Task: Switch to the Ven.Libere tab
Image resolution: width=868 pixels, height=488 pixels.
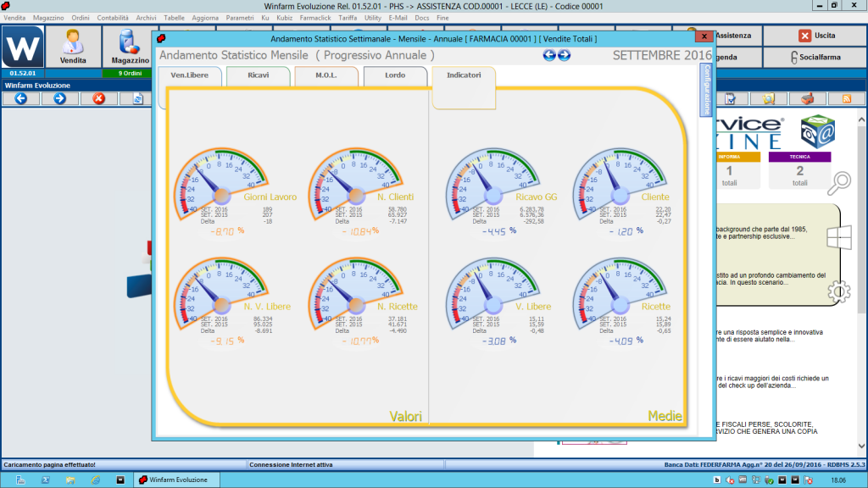Action: 189,75
